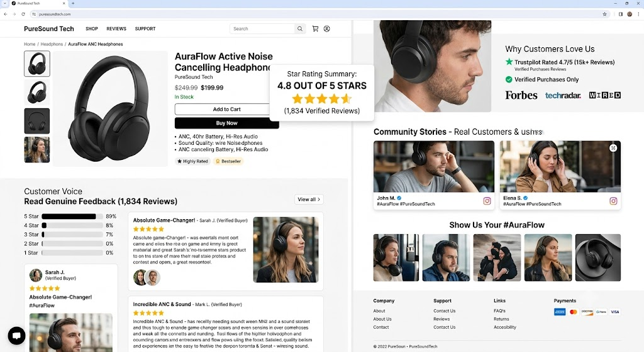Open the SUPPORT menu item
644x352 pixels.
[x=145, y=29]
